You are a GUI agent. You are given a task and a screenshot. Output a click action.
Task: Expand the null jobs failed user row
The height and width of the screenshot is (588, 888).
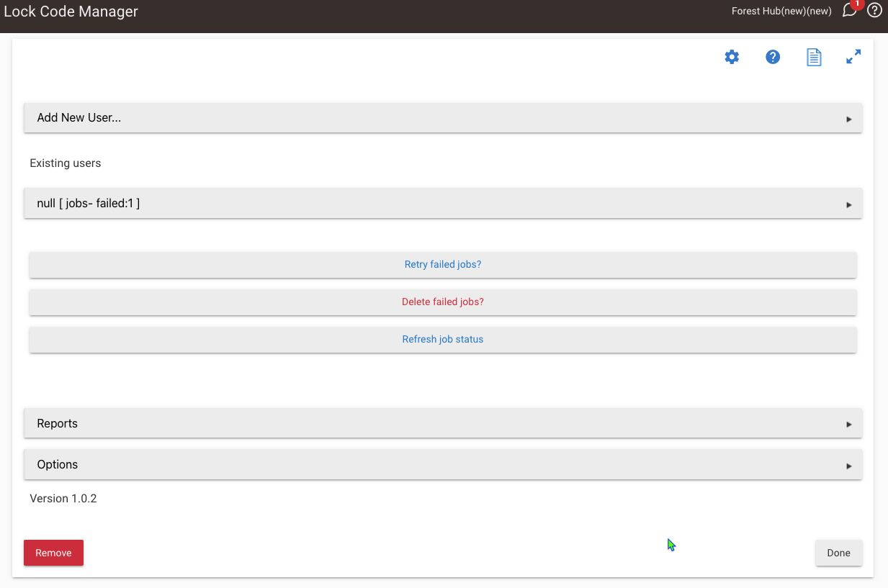click(x=443, y=204)
